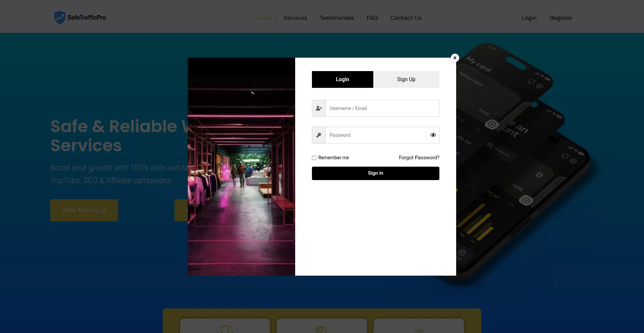The height and width of the screenshot is (333, 644).
Task: Open the Forgot Password? link
Action: (419, 158)
